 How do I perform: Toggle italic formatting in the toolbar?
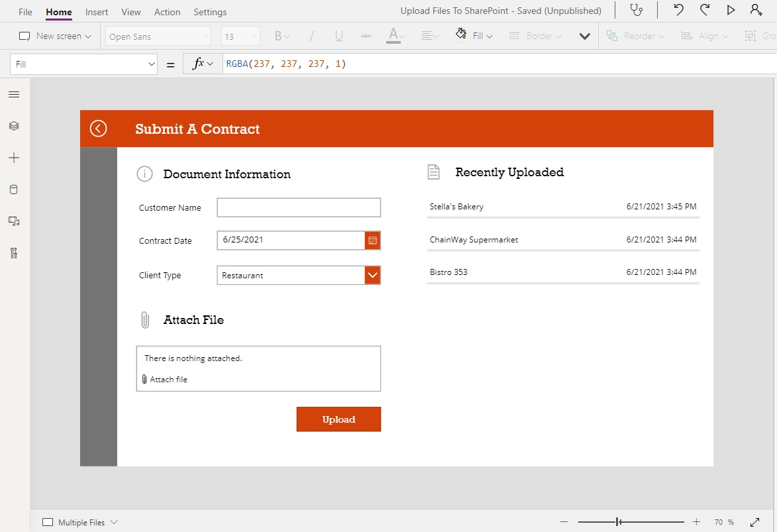(311, 35)
